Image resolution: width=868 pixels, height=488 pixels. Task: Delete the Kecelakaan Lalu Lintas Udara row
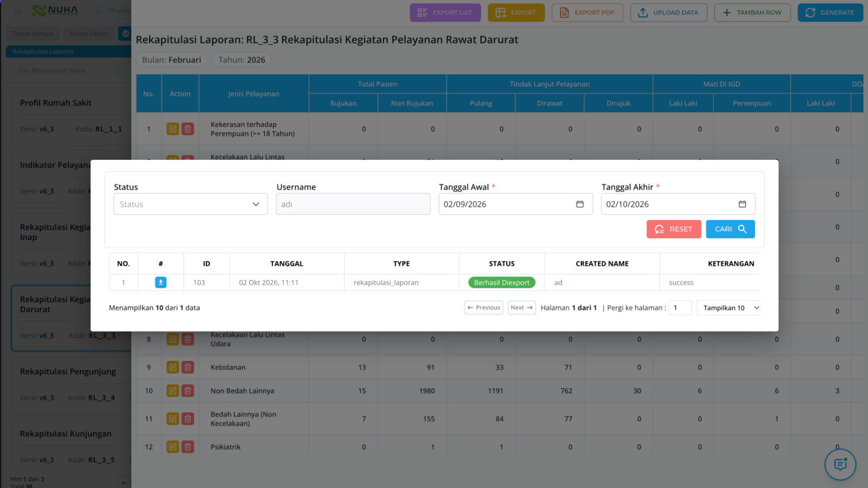tap(188, 339)
